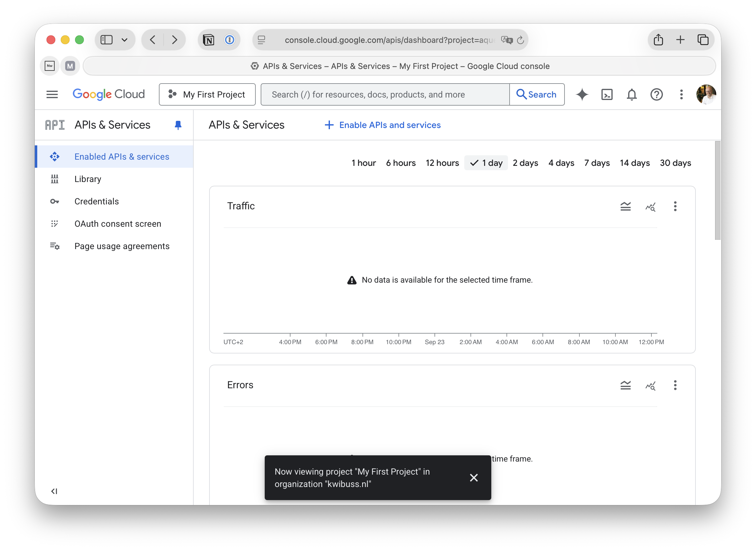
Task: Unpin APIs & Services with pin icon
Action: tap(178, 125)
